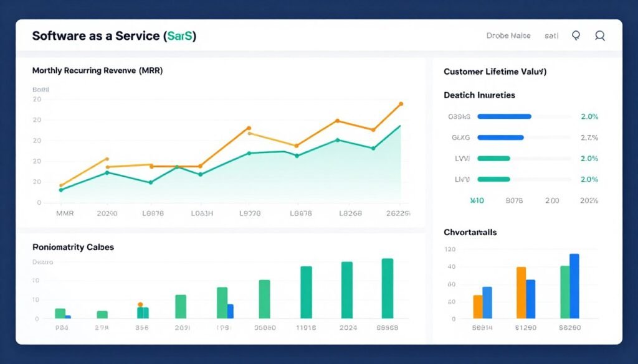Click the blue bar above '$1290'
The width and height of the screenshot is (638, 364).
531,299
